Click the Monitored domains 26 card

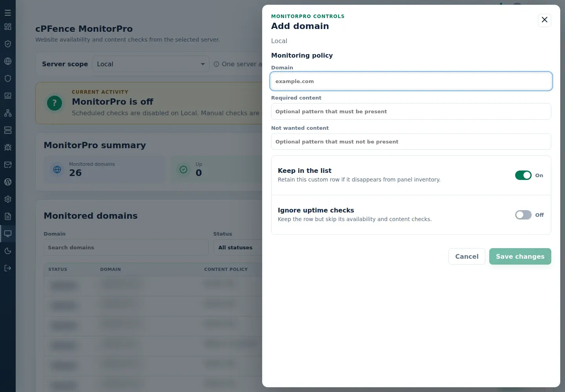pos(105,169)
